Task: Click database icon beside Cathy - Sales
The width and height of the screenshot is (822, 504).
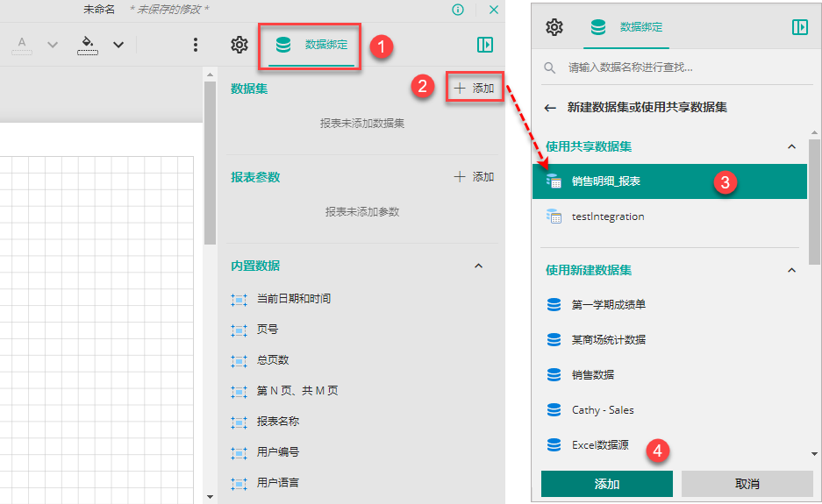Action: [x=554, y=409]
